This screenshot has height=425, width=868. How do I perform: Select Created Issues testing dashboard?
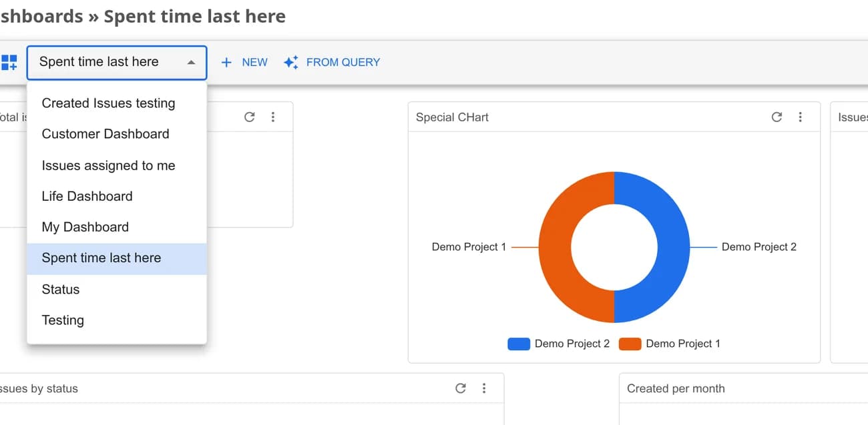pos(117,103)
